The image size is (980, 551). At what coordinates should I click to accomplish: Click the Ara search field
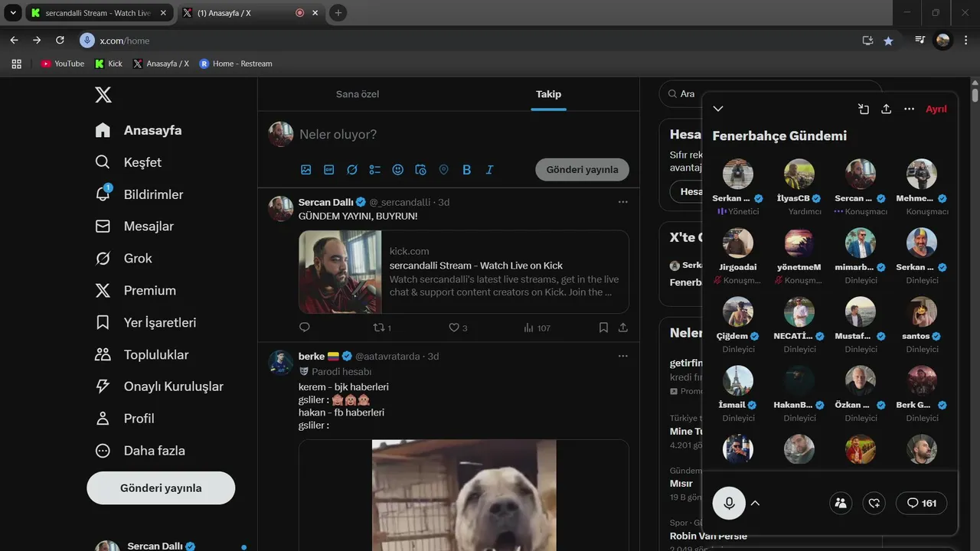coord(770,94)
